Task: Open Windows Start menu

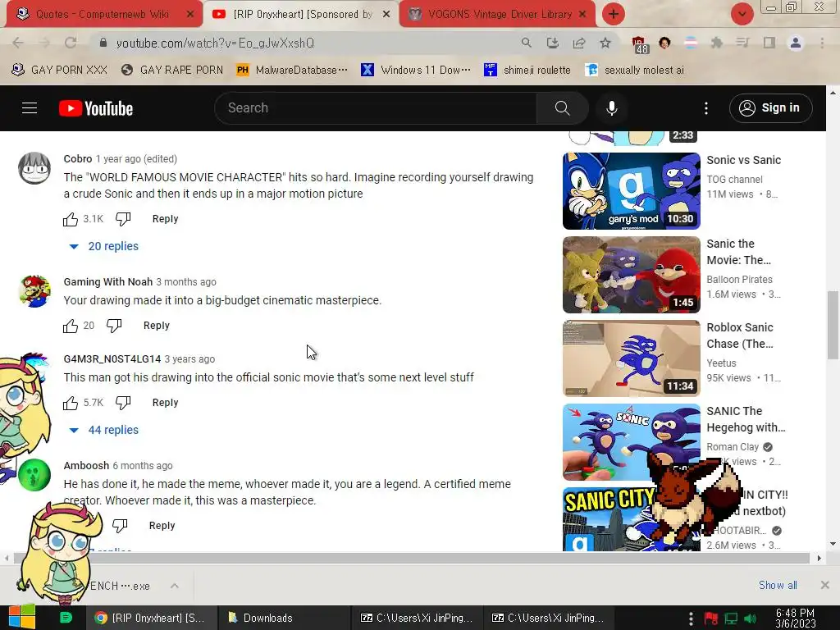Action: 22,617
